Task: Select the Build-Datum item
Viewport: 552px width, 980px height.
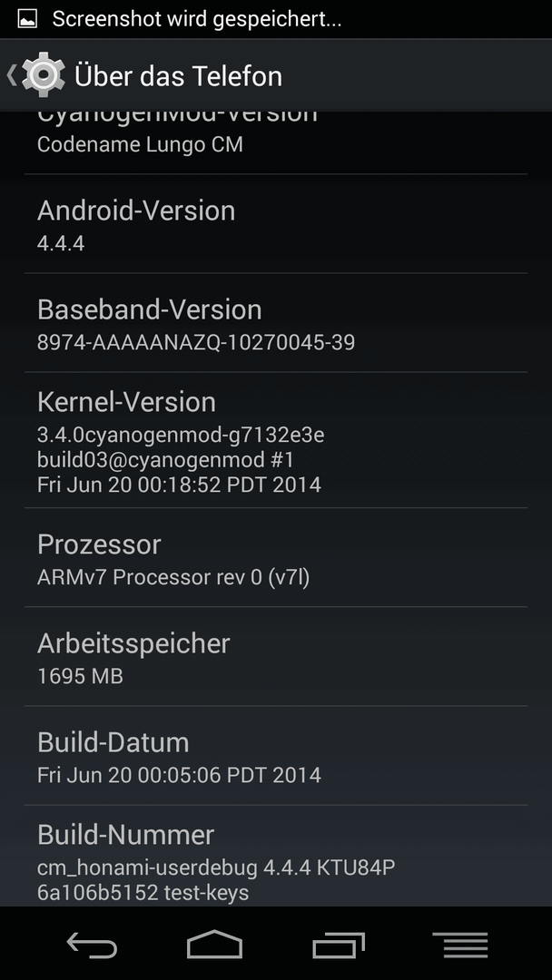Action: point(276,755)
